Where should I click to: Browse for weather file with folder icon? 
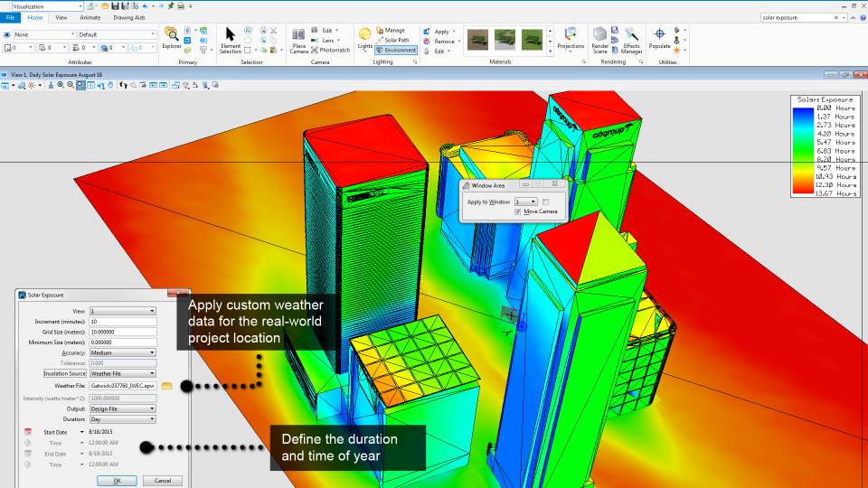click(166, 386)
